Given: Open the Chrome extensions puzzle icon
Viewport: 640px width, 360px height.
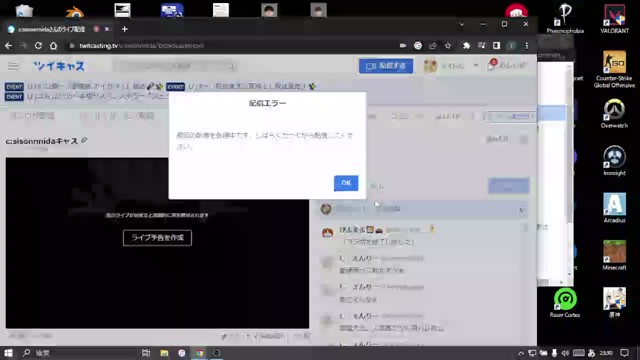Looking at the screenshot, I should (x=466, y=46).
